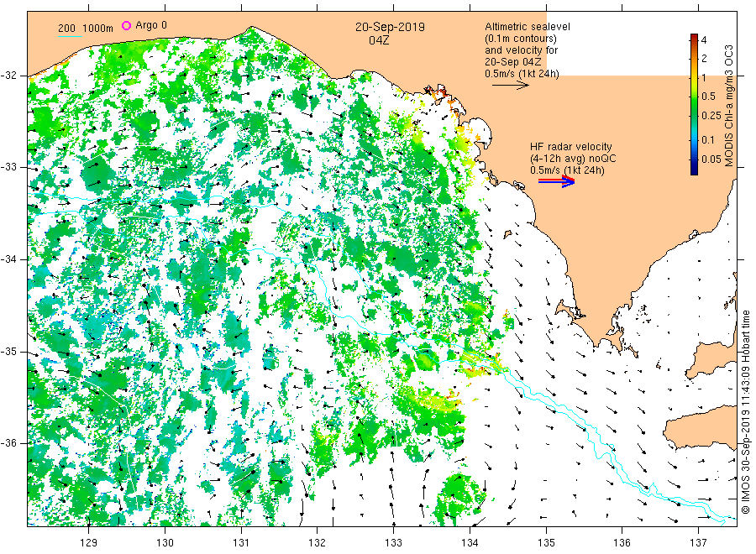Click the 132 longitude axis label

click(x=318, y=543)
